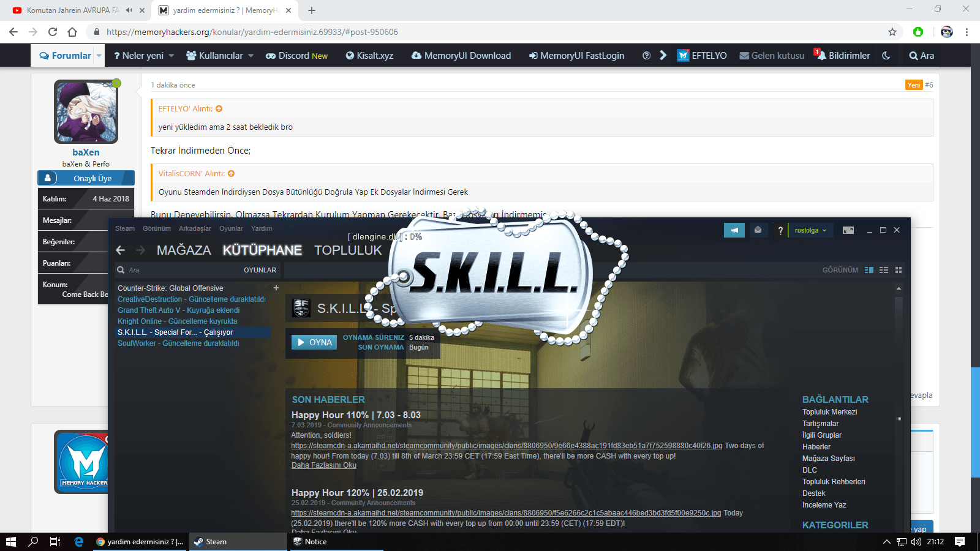Open a new browser tab
The width and height of the screenshot is (980, 551).
[312, 10]
